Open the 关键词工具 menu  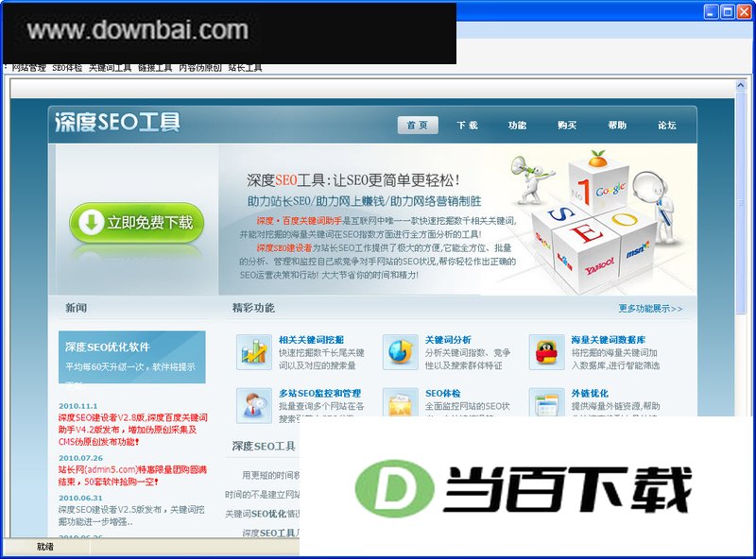point(110,68)
